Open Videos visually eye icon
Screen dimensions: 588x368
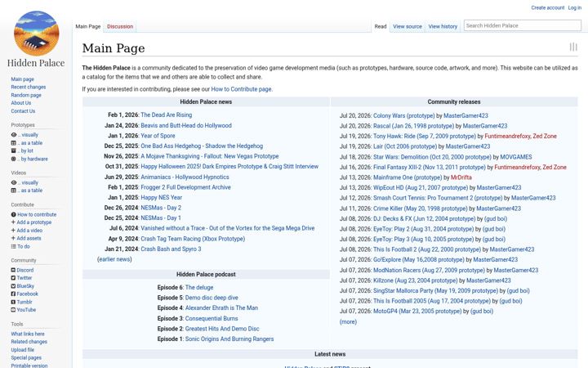[x=14, y=182]
